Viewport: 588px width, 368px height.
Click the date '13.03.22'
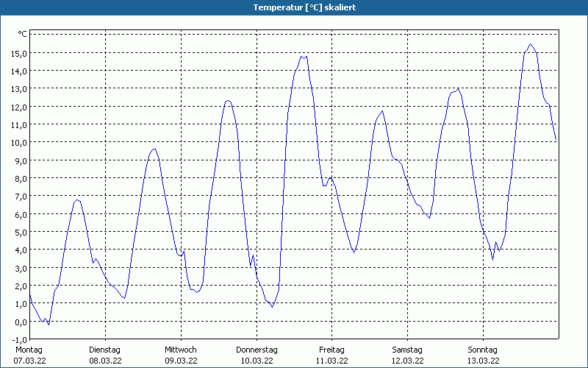(x=484, y=361)
